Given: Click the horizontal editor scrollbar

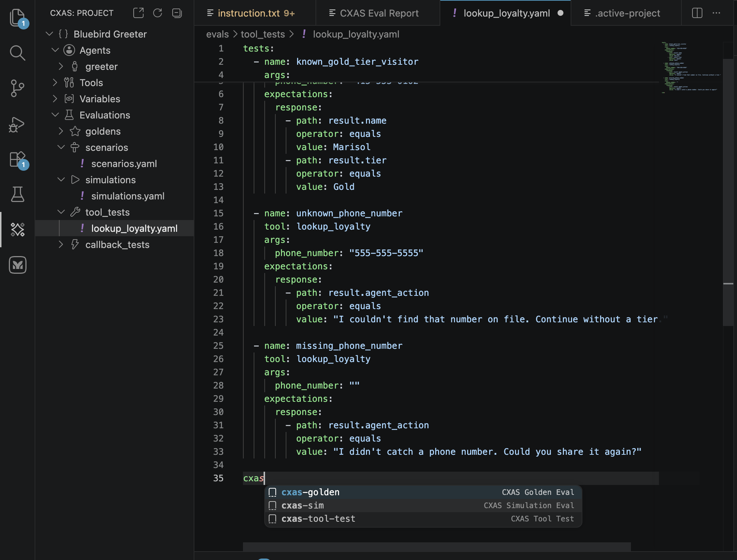Looking at the screenshot, I should coord(437,546).
